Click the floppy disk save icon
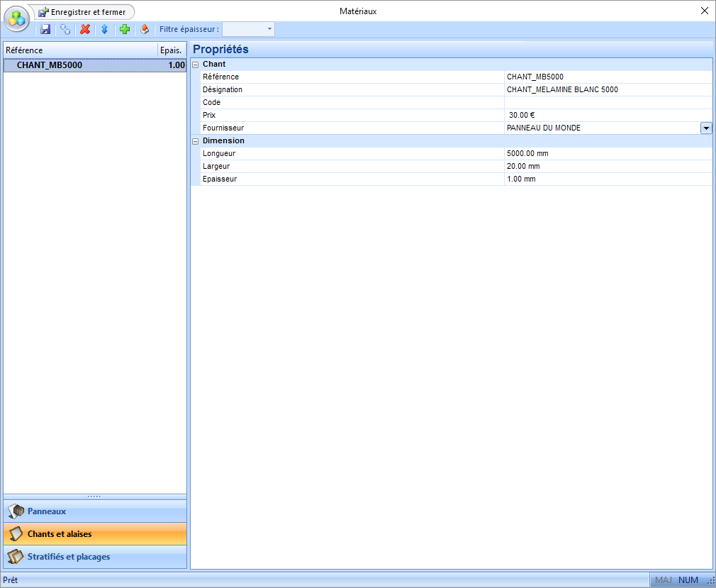Viewport: 716px width, 588px height. [x=45, y=29]
